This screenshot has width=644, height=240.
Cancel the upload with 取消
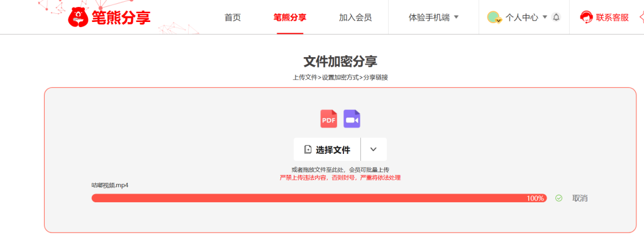580,198
